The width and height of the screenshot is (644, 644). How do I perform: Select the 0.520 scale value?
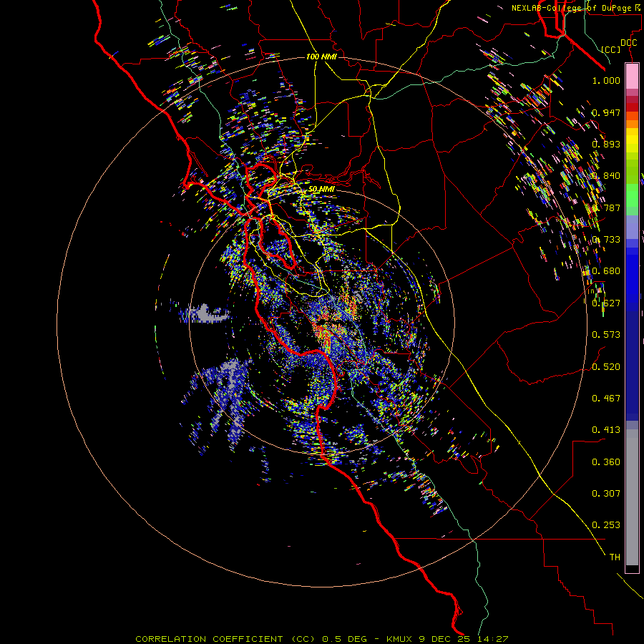(606, 367)
